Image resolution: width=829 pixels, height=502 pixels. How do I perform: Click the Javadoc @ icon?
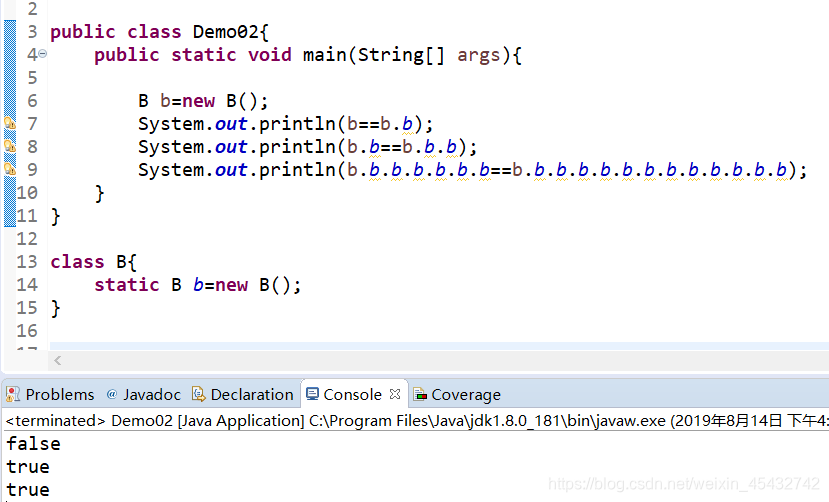coord(112,394)
